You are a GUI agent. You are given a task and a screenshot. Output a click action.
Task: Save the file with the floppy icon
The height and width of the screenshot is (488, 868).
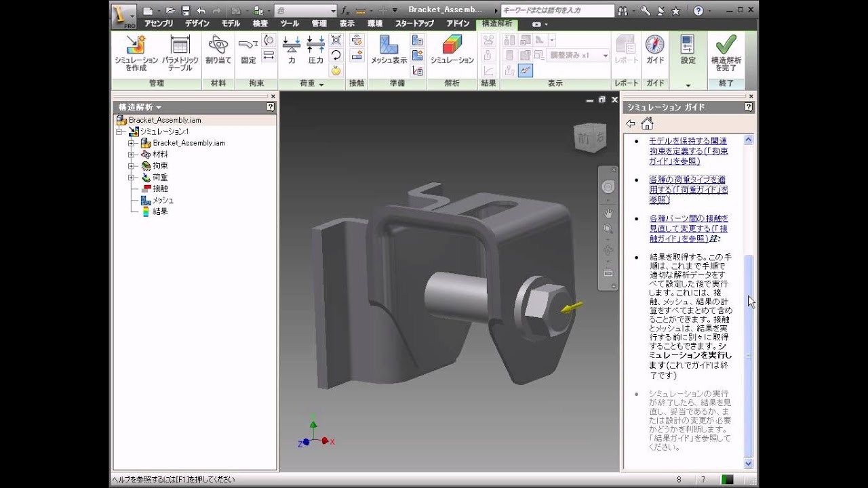[186, 11]
